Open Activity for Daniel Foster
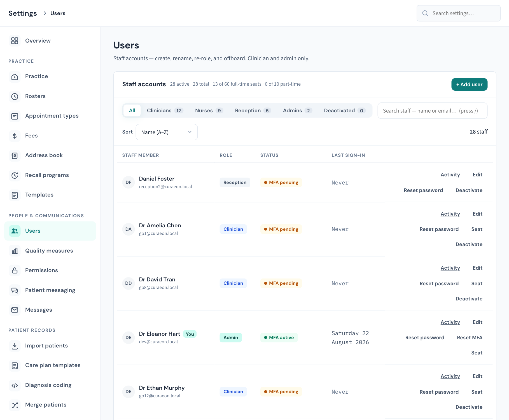509x420 pixels. point(450,175)
